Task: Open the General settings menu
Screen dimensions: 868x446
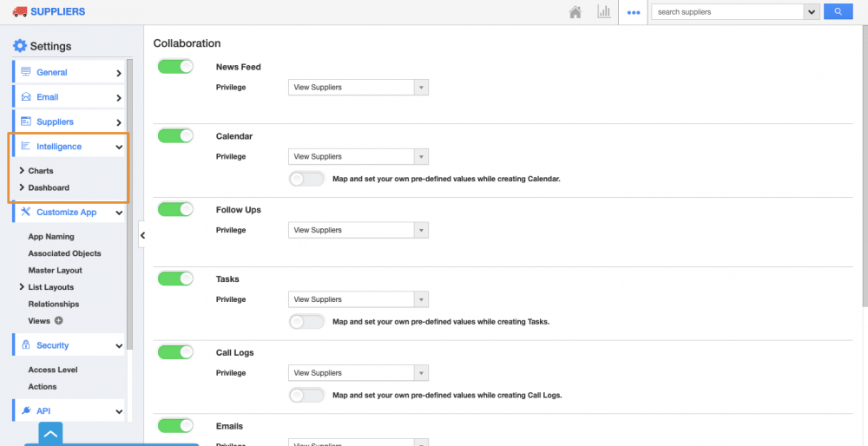Action: 69,73
